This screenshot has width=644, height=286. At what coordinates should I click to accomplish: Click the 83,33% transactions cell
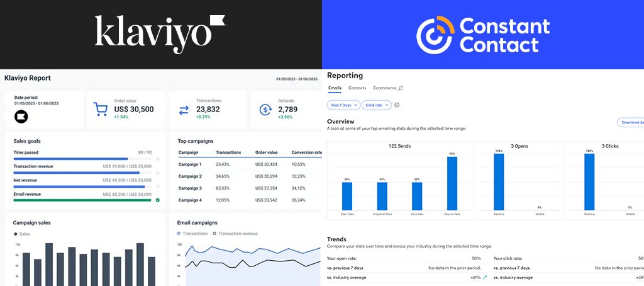coord(223,188)
